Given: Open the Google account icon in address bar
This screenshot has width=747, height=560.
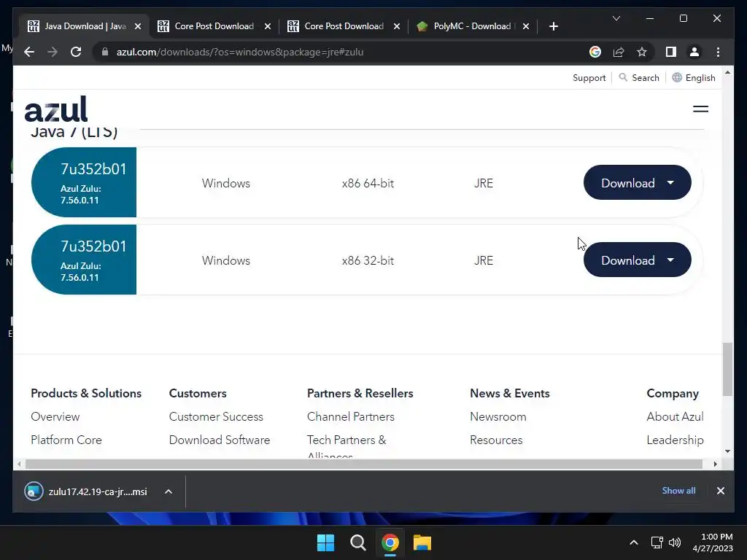Looking at the screenshot, I should point(595,52).
